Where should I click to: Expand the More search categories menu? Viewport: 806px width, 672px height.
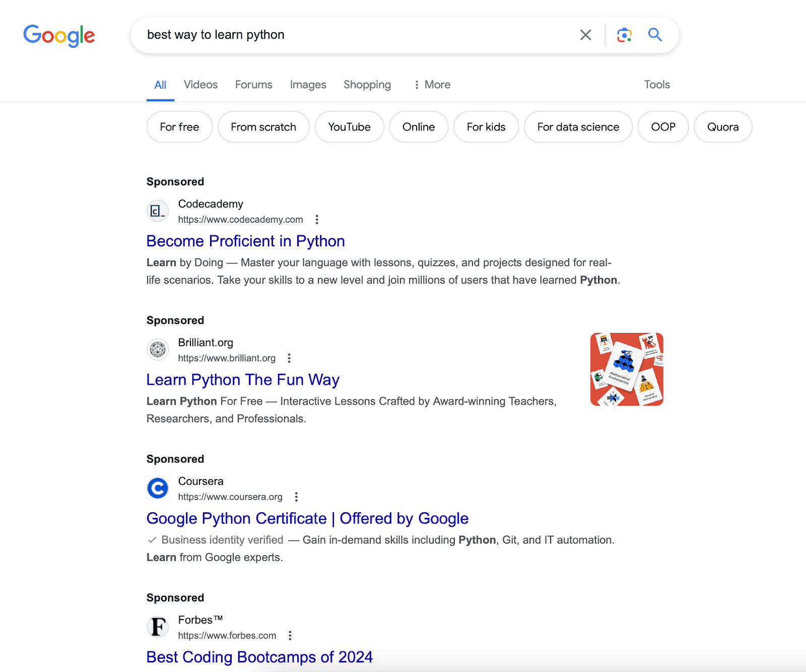432,85
